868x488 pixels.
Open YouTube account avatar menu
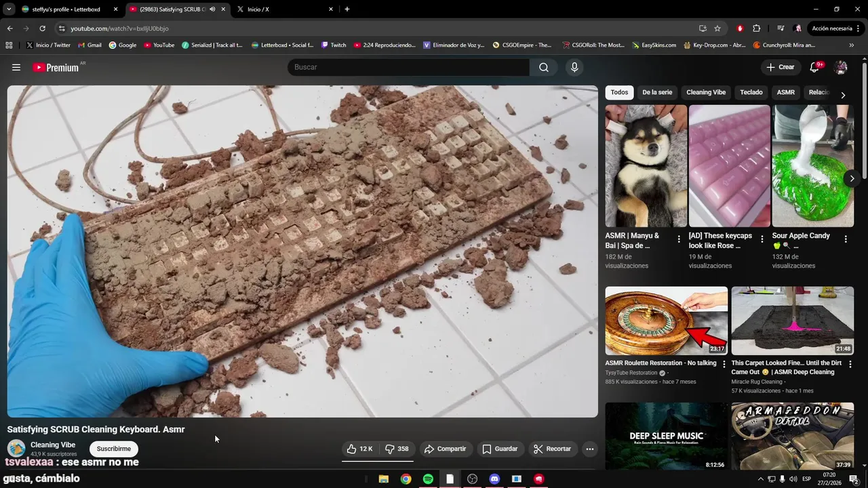point(841,67)
